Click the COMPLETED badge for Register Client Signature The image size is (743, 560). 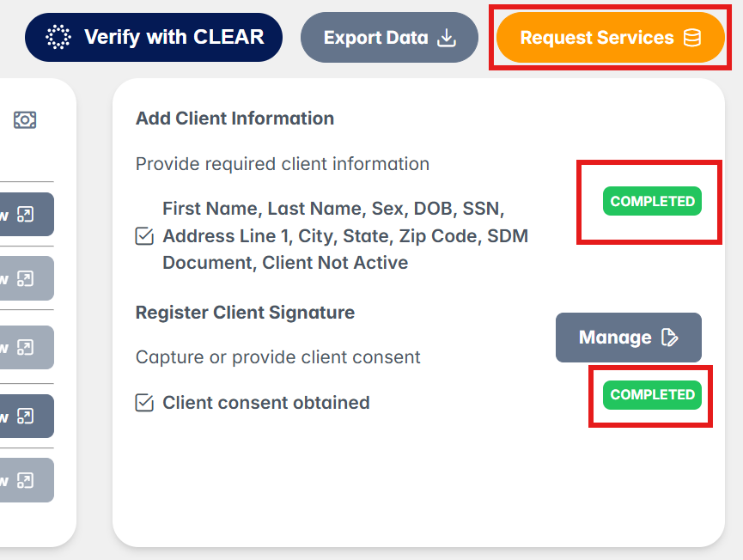[652, 394]
